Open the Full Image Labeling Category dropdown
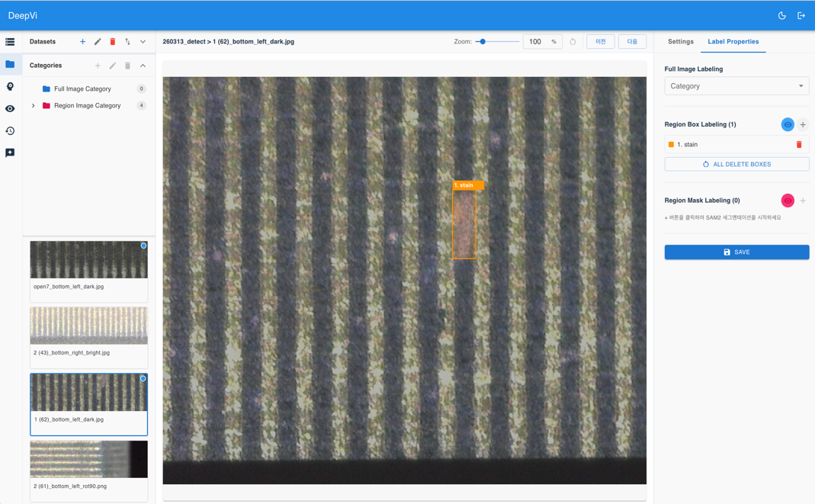This screenshot has width=815, height=504. pyautogui.click(x=736, y=86)
